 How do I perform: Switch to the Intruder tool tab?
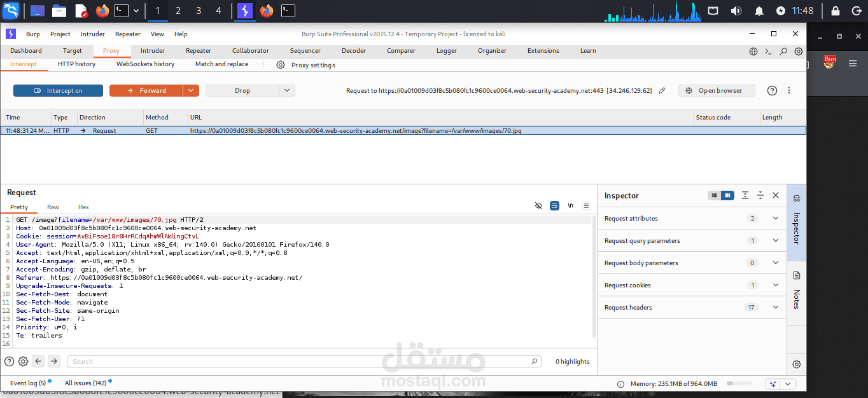[x=153, y=51]
